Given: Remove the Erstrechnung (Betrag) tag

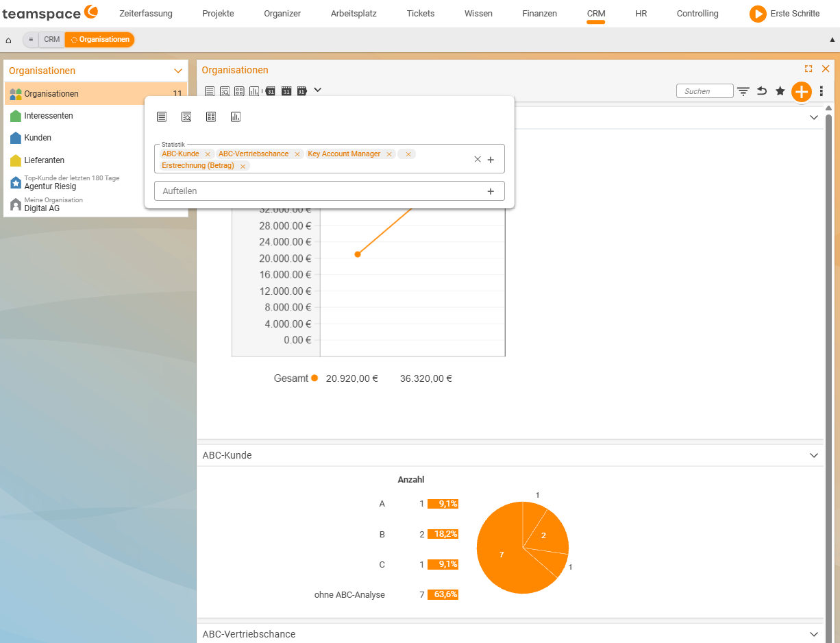Looking at the screenshot, I should (243, 166).
